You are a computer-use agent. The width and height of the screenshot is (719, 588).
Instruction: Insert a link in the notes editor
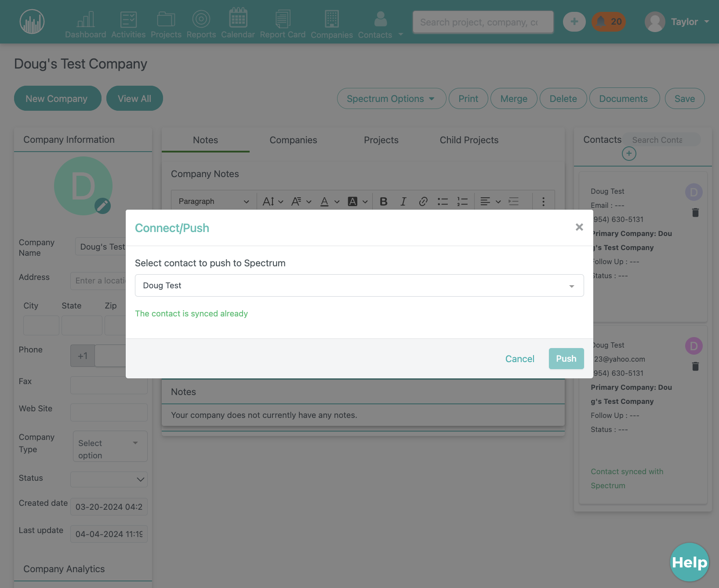pyautogui.click(x=423, y=201)
